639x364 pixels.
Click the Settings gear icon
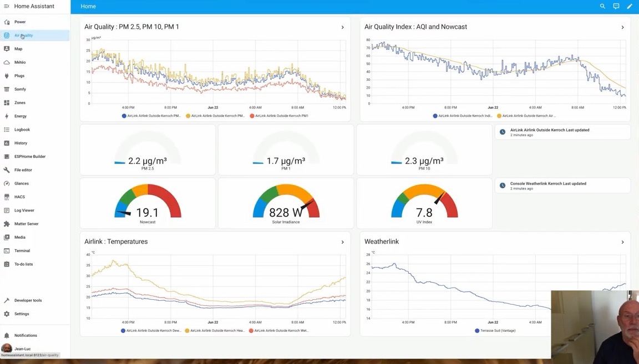tap(7, 314)
